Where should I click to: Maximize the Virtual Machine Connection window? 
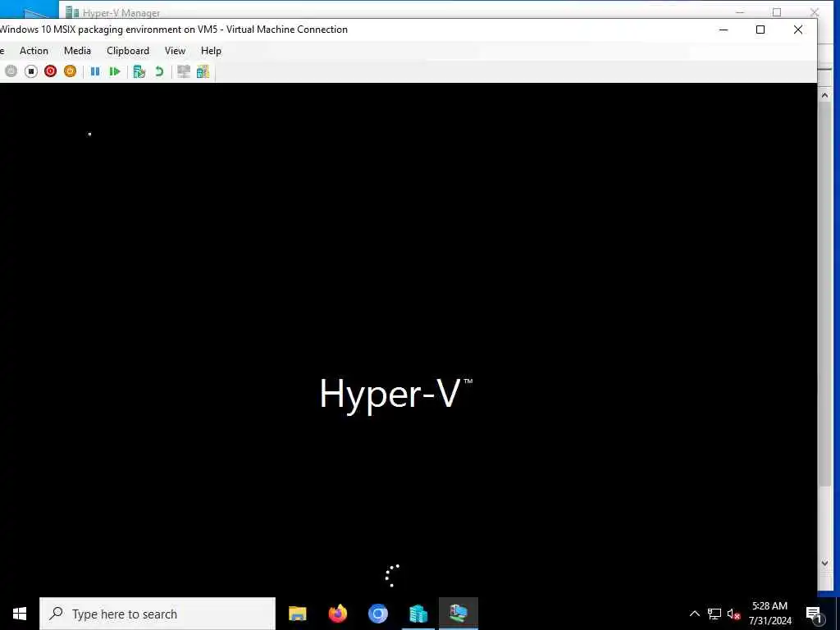(760, 30)
